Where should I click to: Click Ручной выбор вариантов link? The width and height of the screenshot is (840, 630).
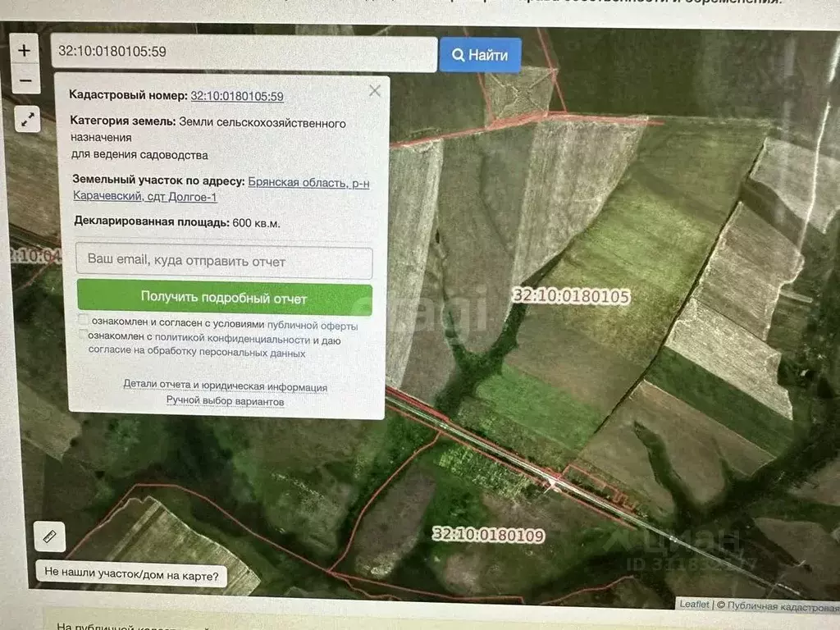(x=225, y=401)
